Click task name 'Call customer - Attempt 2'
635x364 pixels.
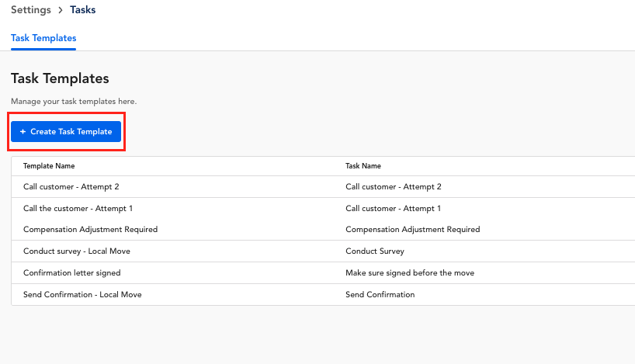pos(394,186)
